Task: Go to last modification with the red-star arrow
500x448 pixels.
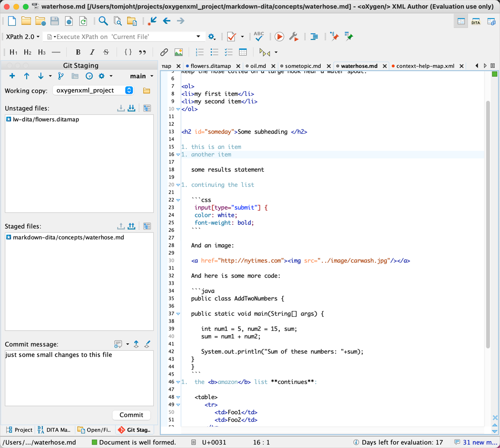Action: click(x=152, y=21)
